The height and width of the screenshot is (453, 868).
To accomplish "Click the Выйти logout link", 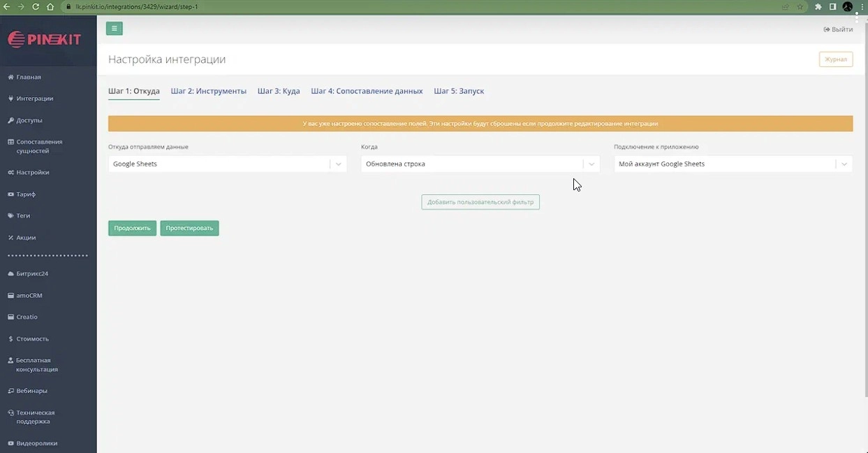I will click(838, 29).
